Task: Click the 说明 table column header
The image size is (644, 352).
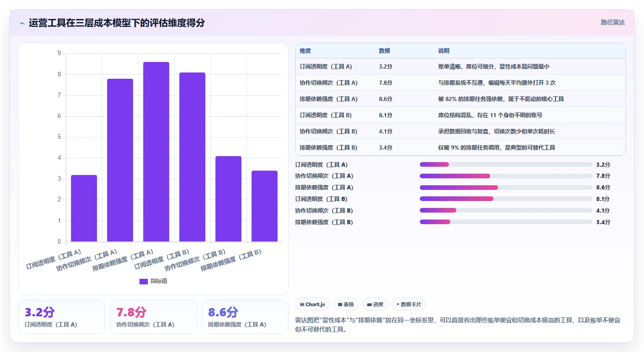Action: (444, 51)
